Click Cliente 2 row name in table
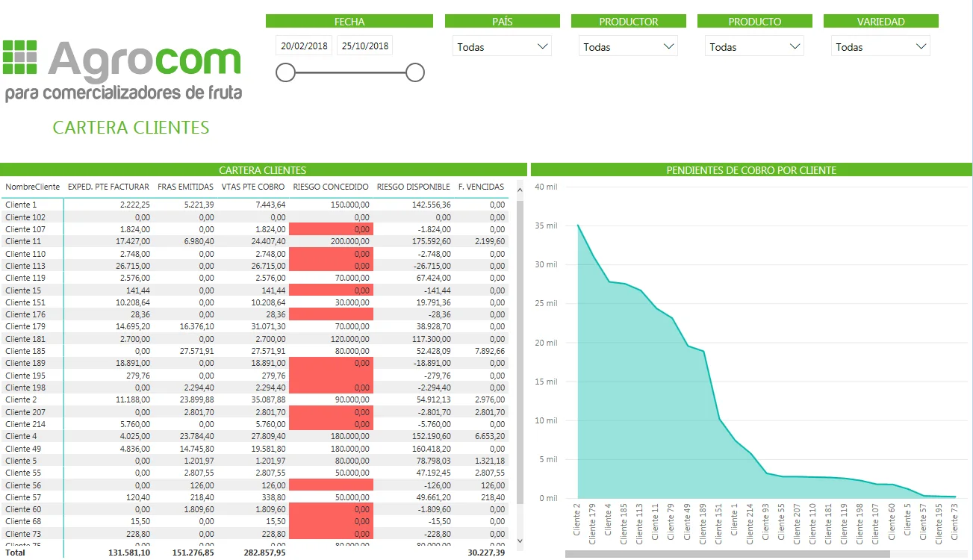973x560 pixels. (21, 399)
